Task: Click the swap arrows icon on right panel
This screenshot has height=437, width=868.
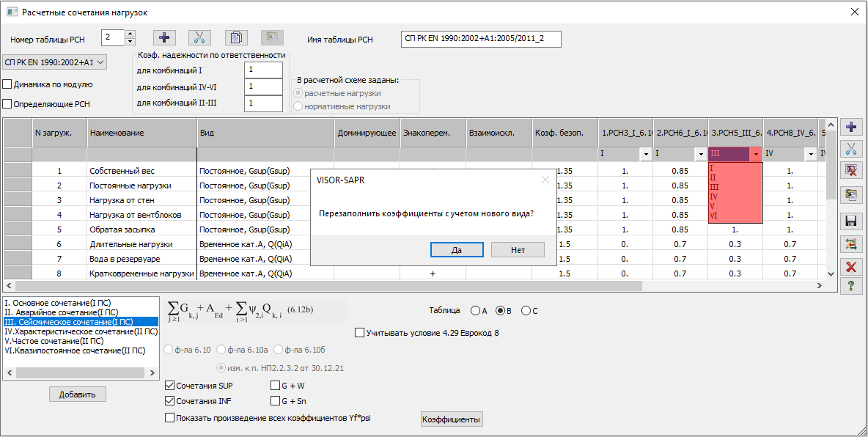Action: point(850,243)
